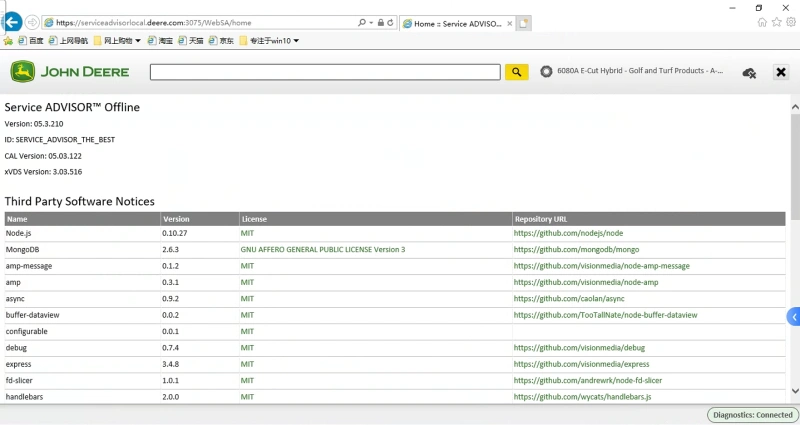The image size is (800, 425).
Task: Refresh the page in address bar
Action: (390, 22)
